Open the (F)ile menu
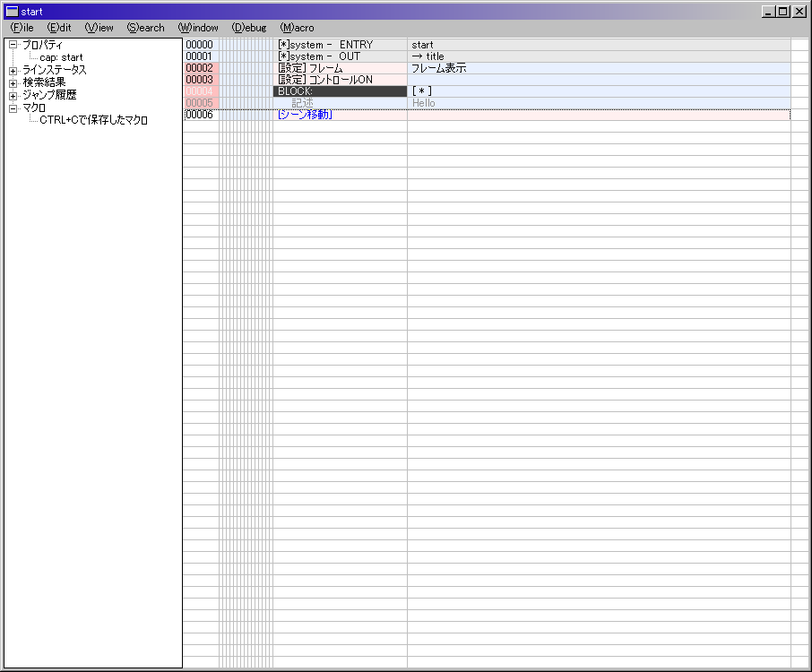 (x=22, y=28)
